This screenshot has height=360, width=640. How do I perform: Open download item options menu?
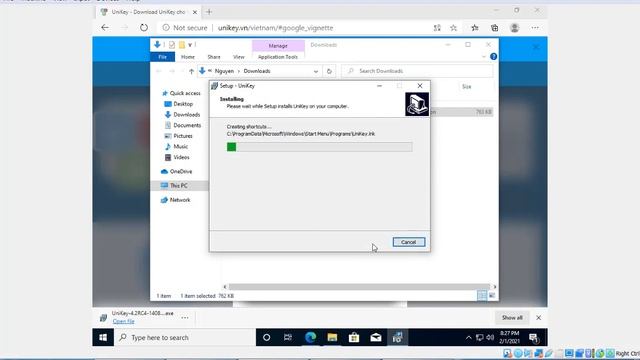pyautogui.click(x=185, y=318)
